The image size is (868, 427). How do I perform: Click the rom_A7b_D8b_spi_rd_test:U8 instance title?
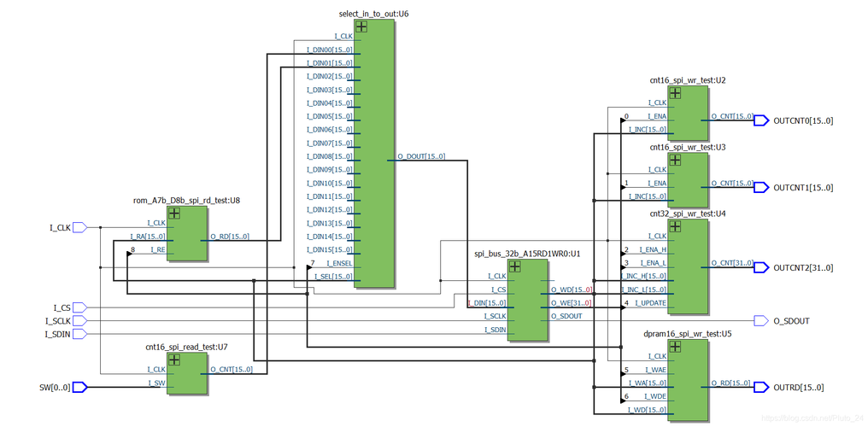tap(187, 200)
